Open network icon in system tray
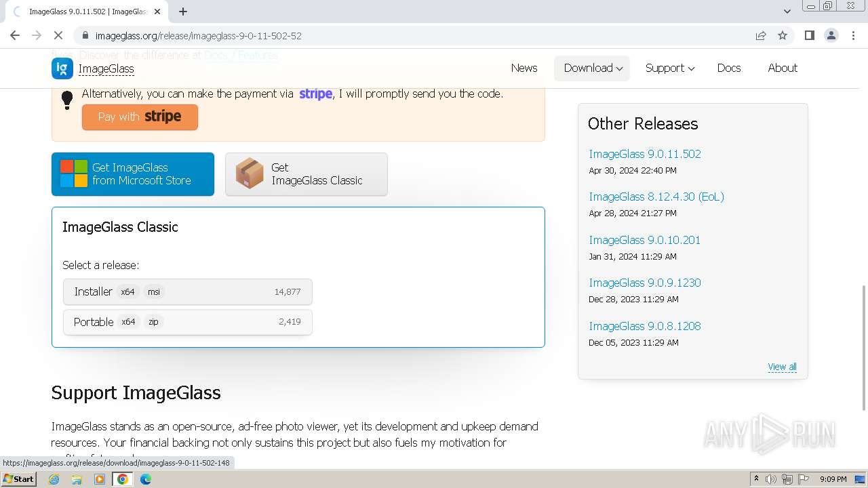Screen dimensions: 868x488 coord(787,479)
